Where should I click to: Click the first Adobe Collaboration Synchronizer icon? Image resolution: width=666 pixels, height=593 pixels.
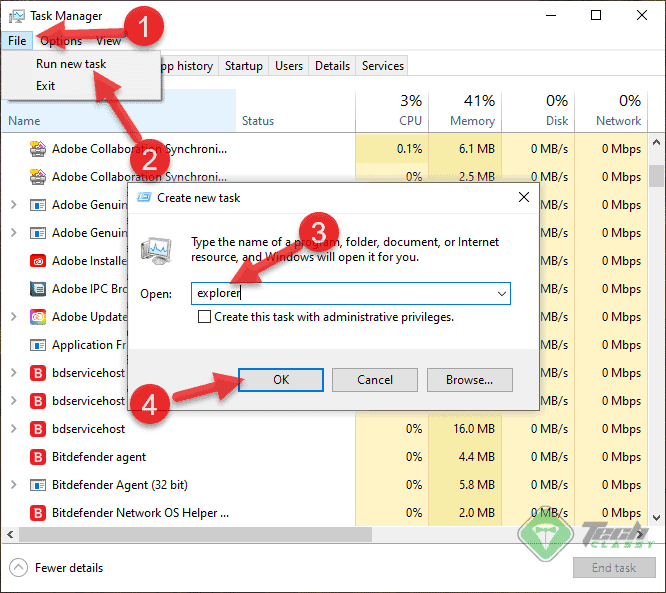(38, 149)
